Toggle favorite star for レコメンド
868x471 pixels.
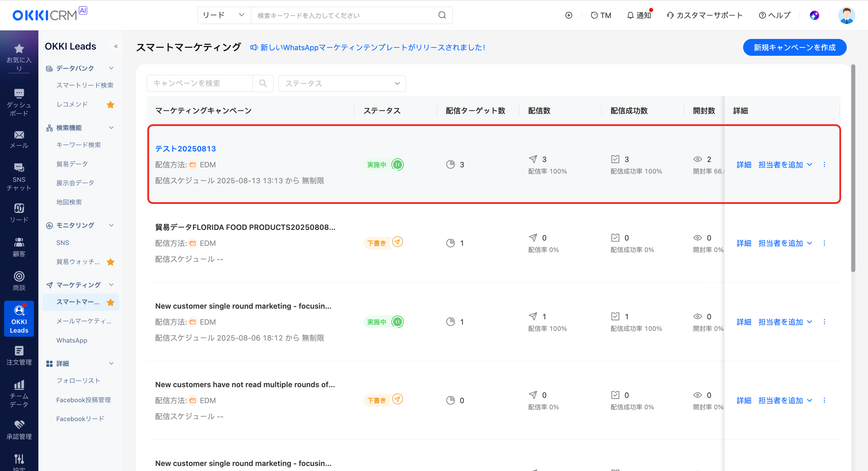point(110,104)
